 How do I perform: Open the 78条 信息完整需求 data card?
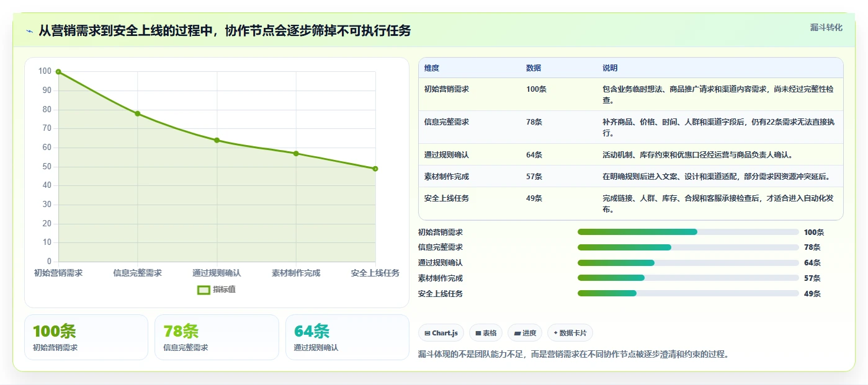pos(217,337)
